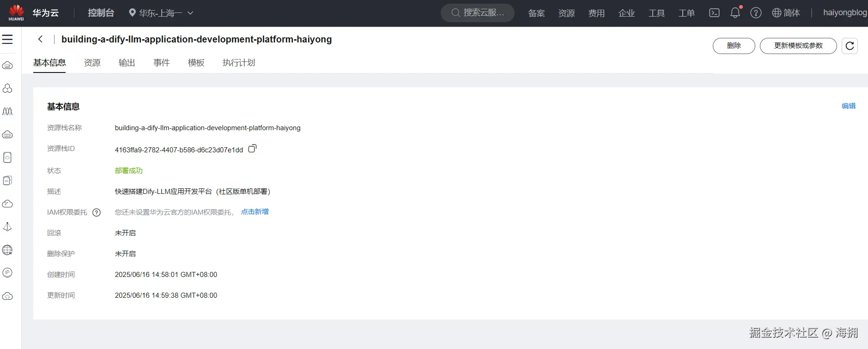Open the 工单 top menu
The width and height of the screenshot is (868, 349).
[x=686, y=13]
